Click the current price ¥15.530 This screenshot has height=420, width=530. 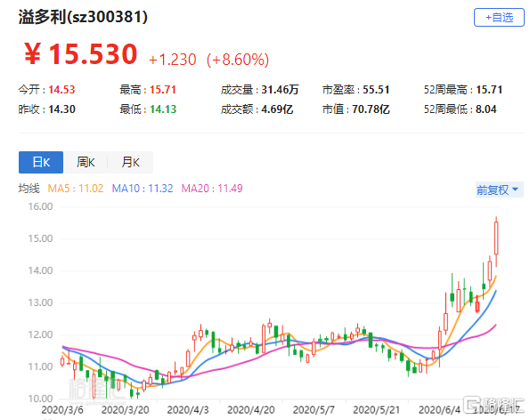point(80,54)
